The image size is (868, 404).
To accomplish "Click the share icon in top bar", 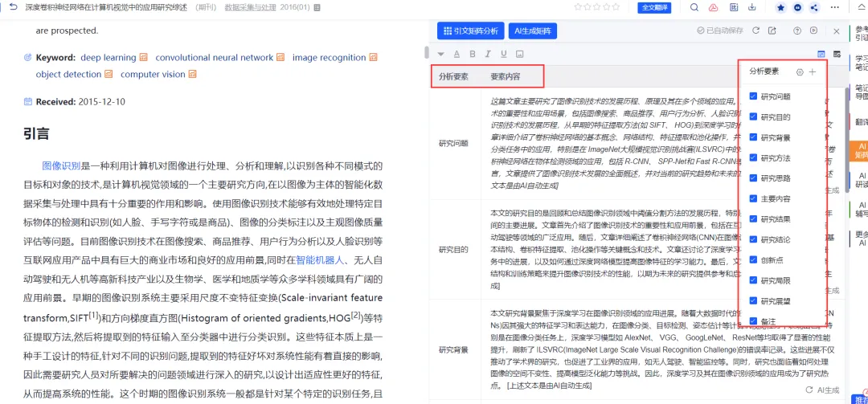I will (813, 8).
